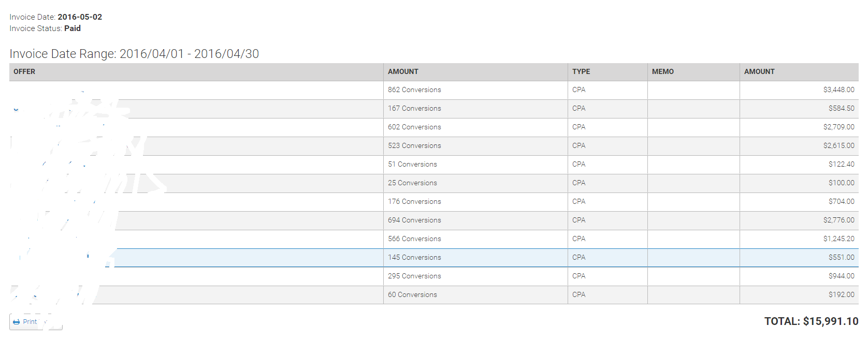Click the 694 Conversions cell

(414, 220)
